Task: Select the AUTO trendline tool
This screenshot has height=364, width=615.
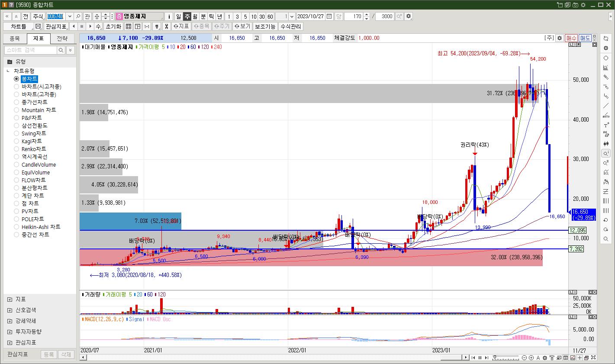Action: pos(606,115)
